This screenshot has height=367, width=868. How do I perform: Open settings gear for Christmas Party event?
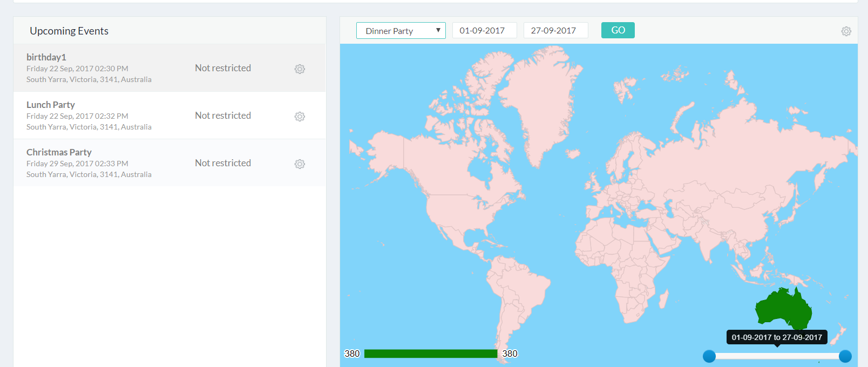coord(300,164)
